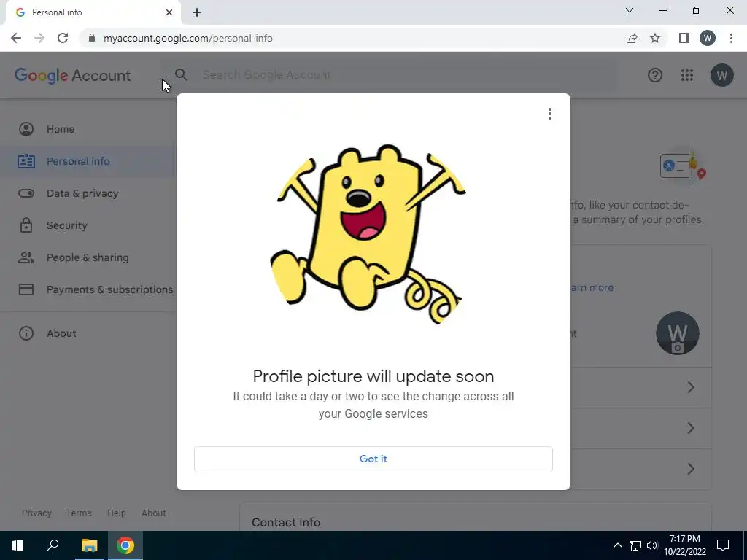Open the network status tray icon
Viewport: 747px width, 560px height.
[635, 545]
